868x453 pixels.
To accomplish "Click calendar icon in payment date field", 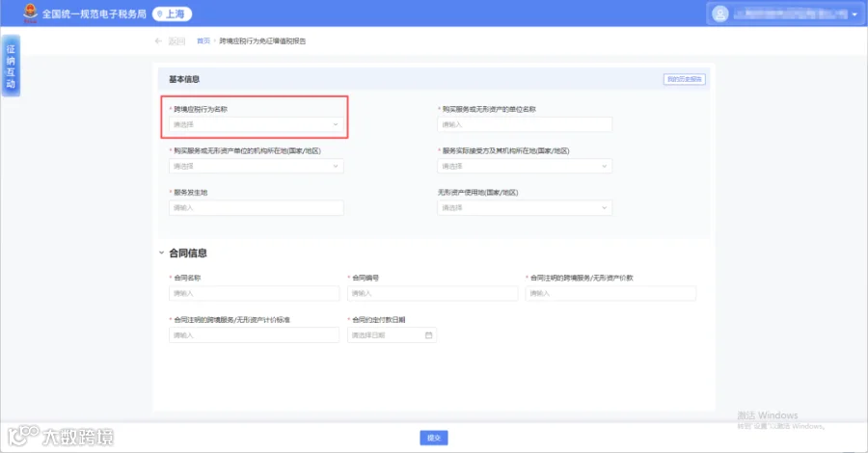I will point(428,335).
